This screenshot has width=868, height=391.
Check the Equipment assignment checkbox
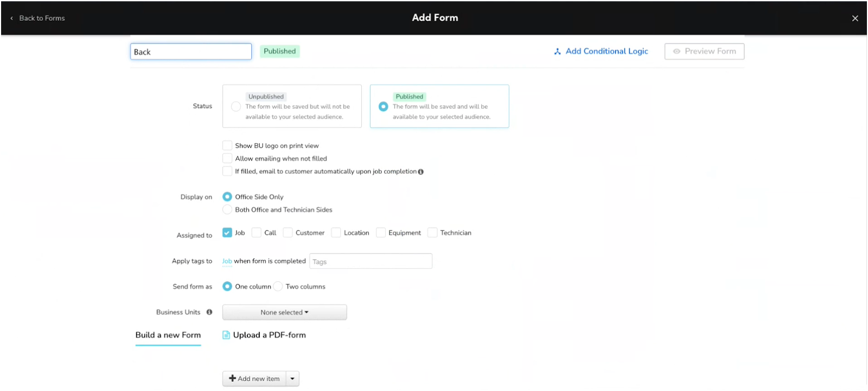381,232
